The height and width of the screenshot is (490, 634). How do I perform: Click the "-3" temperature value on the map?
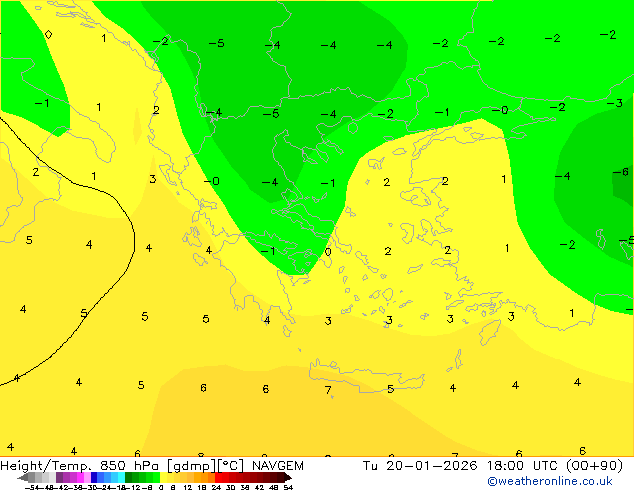615,103
